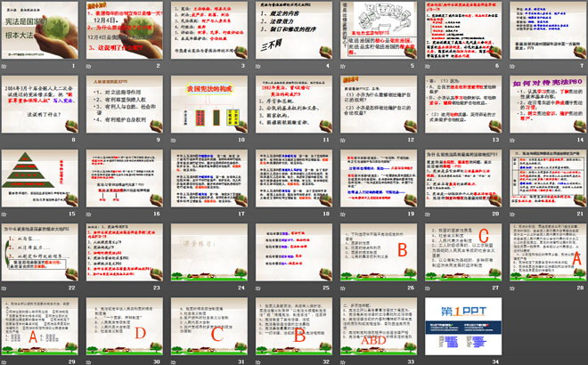Screen dimensions: 588x365
Task: Select slide 12 thumbnail
Action: (379, 104)
